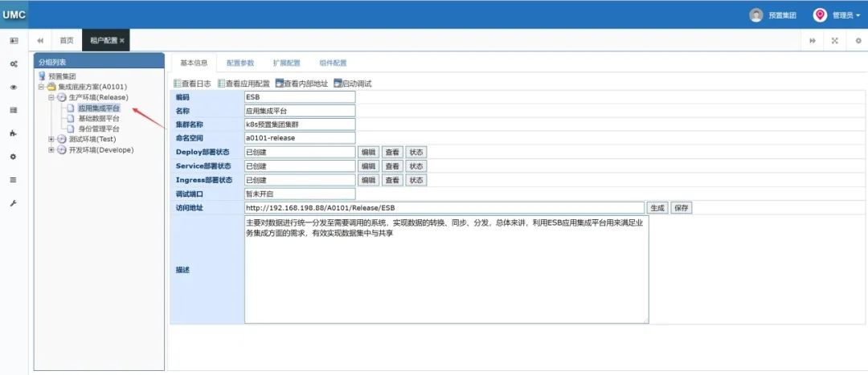Click 启动调试 in the toolbar

pos(353,84)
